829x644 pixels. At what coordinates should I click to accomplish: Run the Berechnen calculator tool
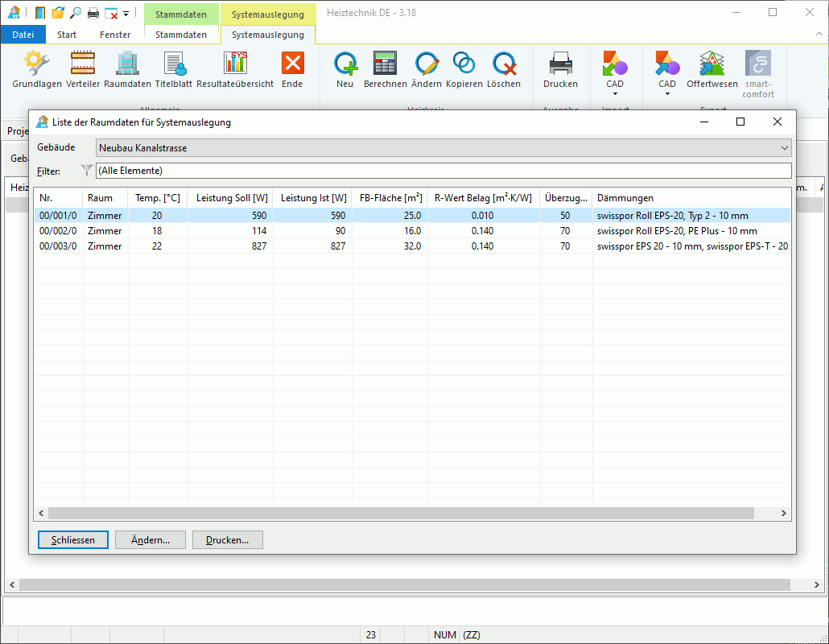pos(385,69)
